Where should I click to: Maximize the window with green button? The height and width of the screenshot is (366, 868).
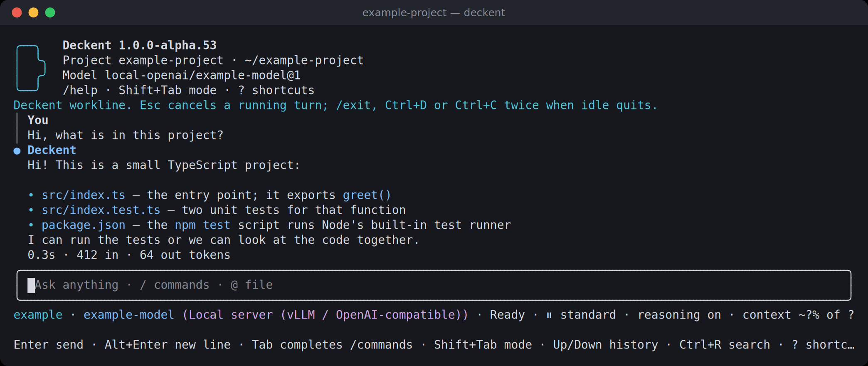(x=50, y=12)
